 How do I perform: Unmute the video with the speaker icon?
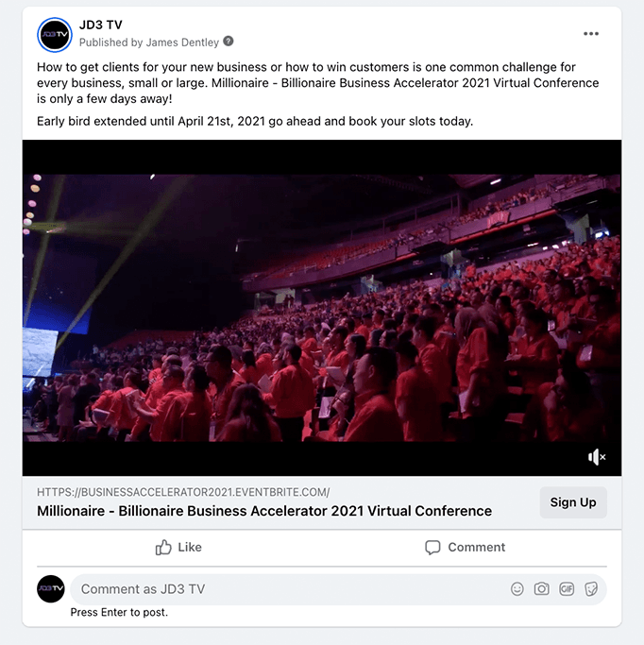[x=596, y=457]
